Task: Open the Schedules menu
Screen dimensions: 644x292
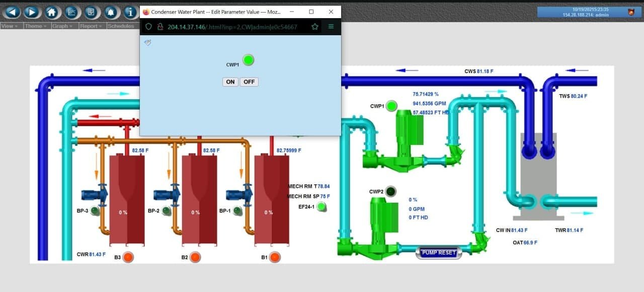Action: point(121,26)
